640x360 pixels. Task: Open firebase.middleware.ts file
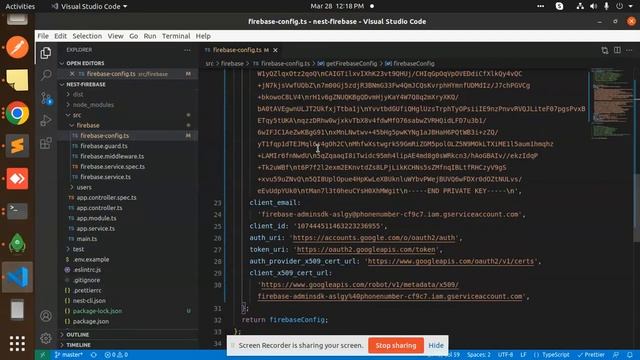(x=112, y=156)
